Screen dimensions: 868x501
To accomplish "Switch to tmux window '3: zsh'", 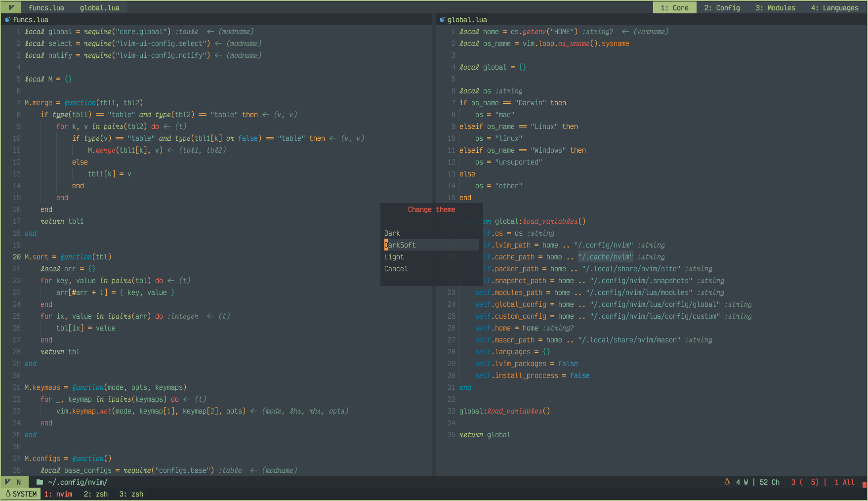I will [x=131, y=494].
